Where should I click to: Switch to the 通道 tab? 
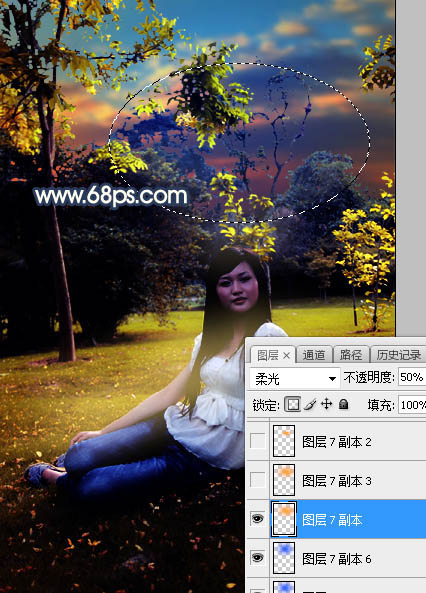click(x=314, y=355)
